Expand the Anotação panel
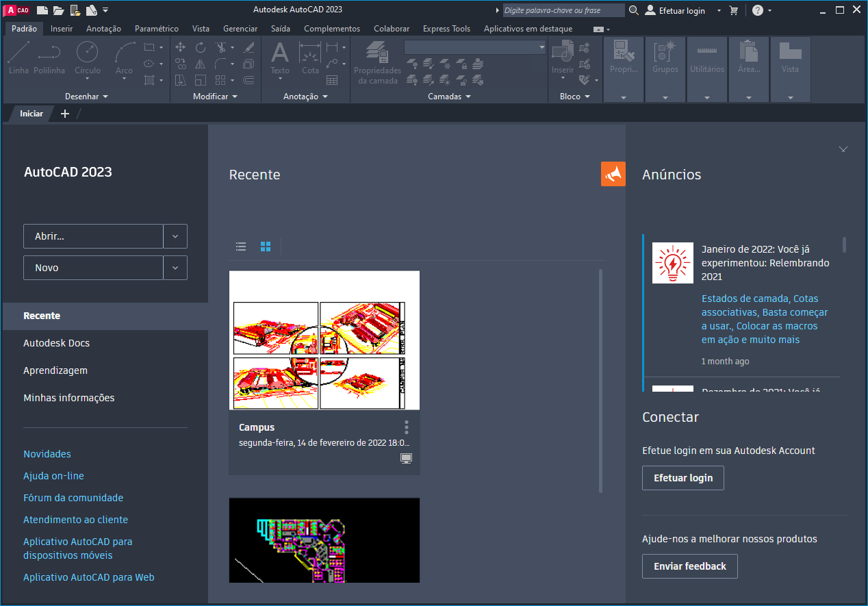 click(x=305, y=97)
